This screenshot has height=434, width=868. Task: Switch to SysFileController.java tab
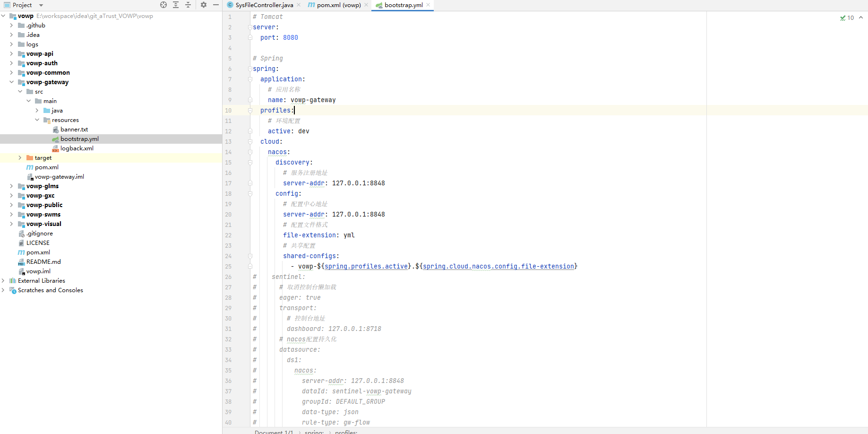pos(264,5)
